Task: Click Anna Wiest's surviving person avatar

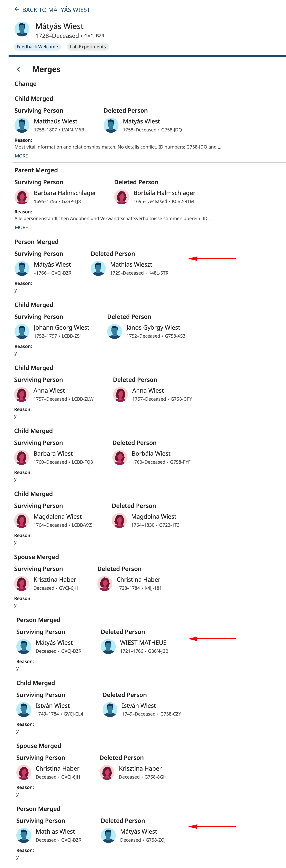Action: tap(22, 394)
